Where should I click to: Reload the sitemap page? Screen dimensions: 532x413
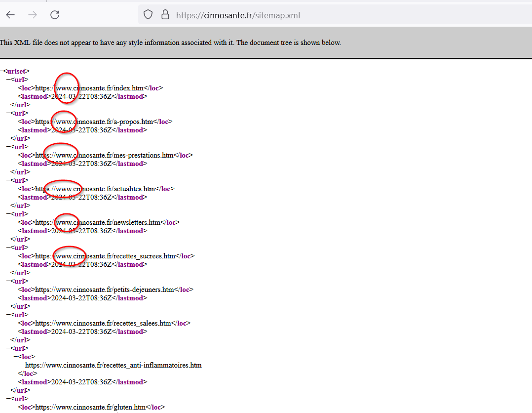click(55, 15)
